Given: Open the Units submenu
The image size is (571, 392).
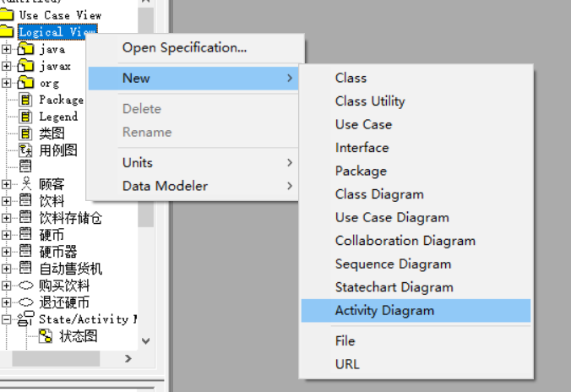Looking at the screenshot, I should tap(138, 162).
